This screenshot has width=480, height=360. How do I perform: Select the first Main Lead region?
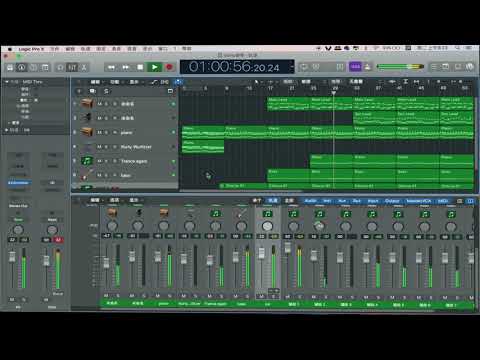[x=288, y=104]
